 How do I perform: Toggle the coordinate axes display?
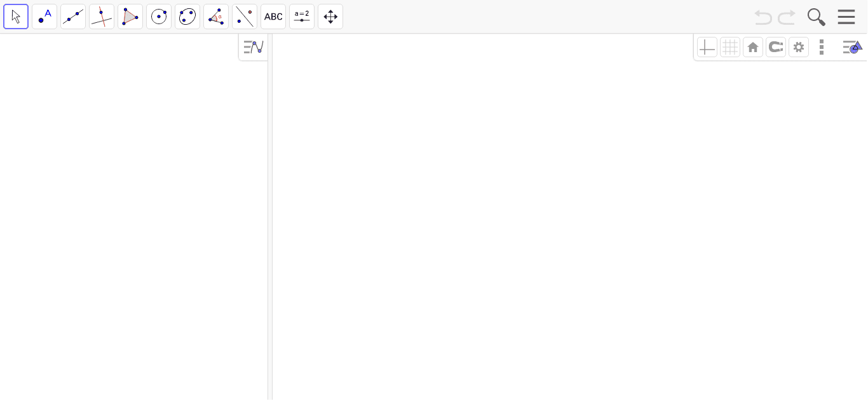click(707, 47)
